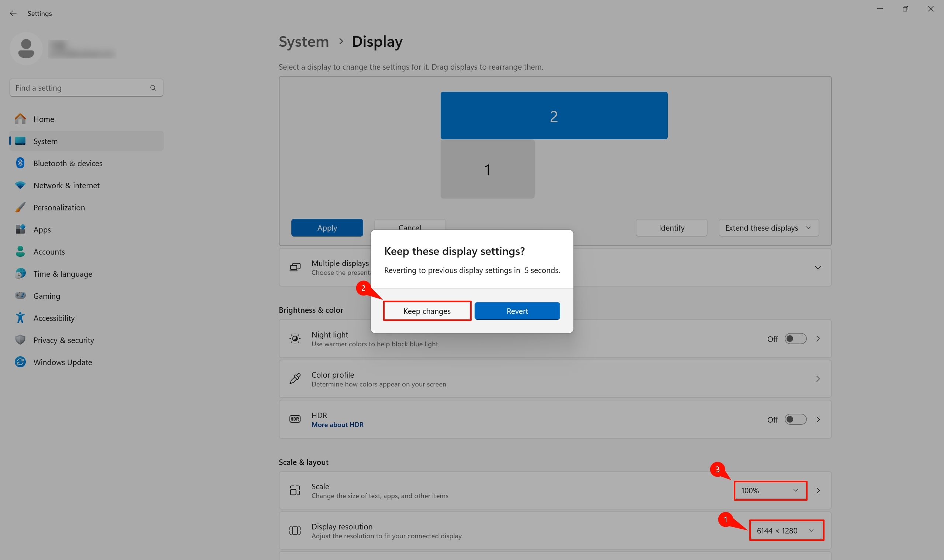944x560 pixels.
Task: Go to Windows Update section
Action: (62, 362)
